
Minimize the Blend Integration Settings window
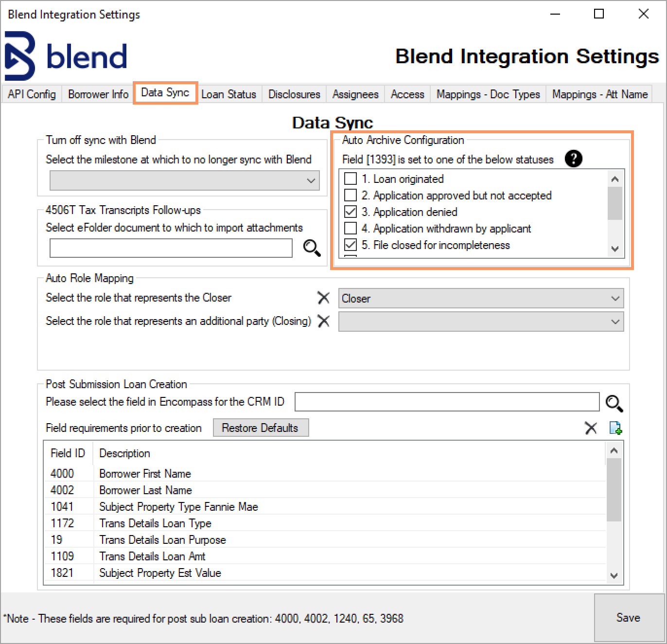pos(555,14)
